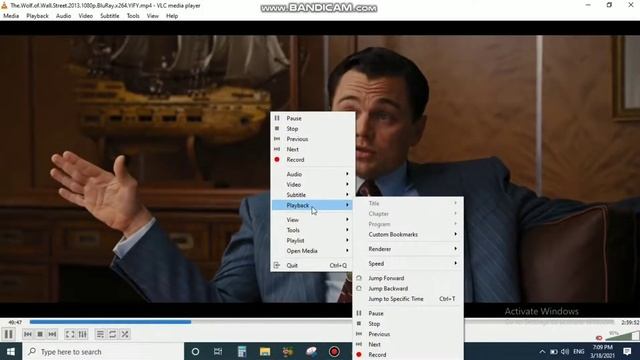Open the Bandicam red record taskbar icon
Viewport: 640px width, 360px height.
point(334,351)
